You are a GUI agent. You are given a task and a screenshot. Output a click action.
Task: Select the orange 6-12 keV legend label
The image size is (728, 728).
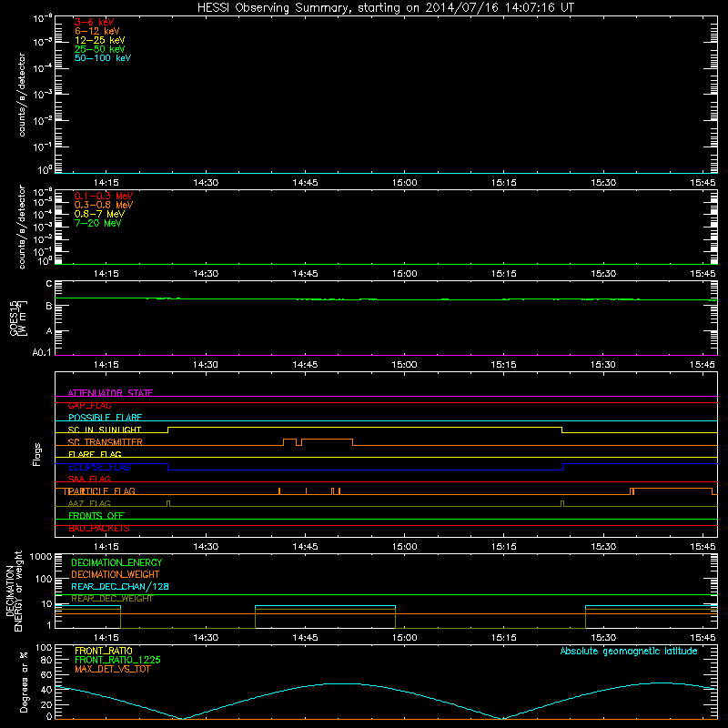(97, 31)
